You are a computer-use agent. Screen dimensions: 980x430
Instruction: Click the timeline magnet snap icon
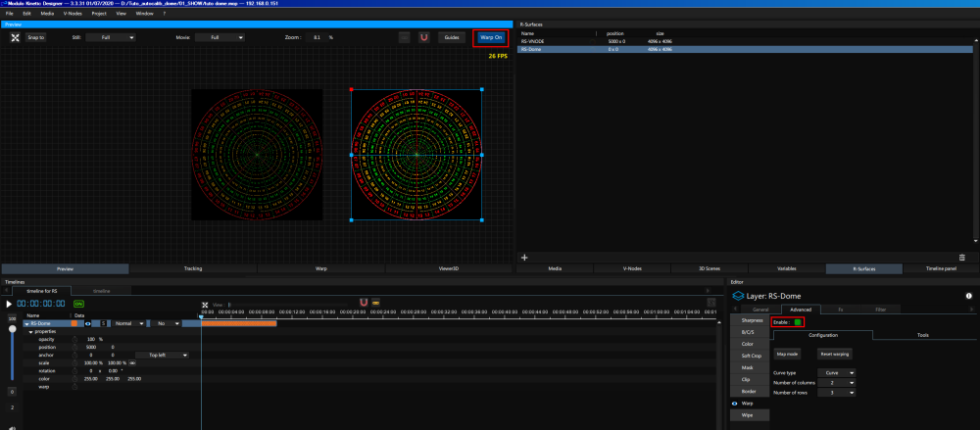pos(364,303)
